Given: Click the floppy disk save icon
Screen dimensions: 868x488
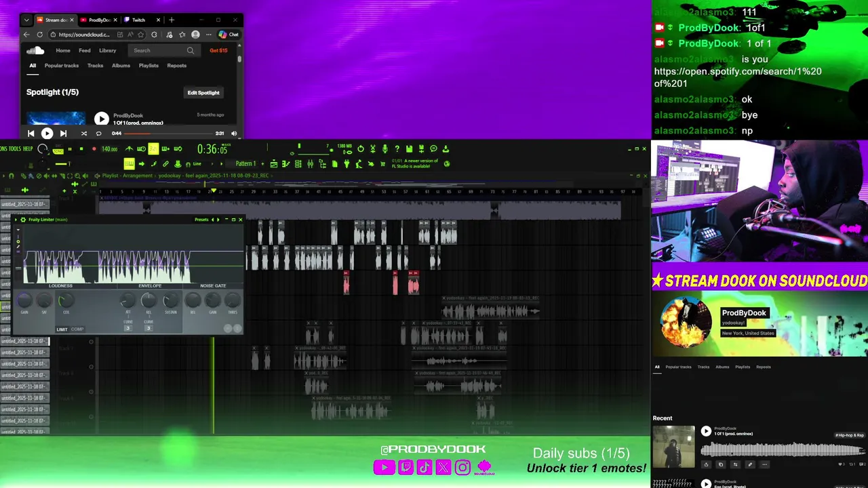Looking at the screenshot, I should [409, 149].
